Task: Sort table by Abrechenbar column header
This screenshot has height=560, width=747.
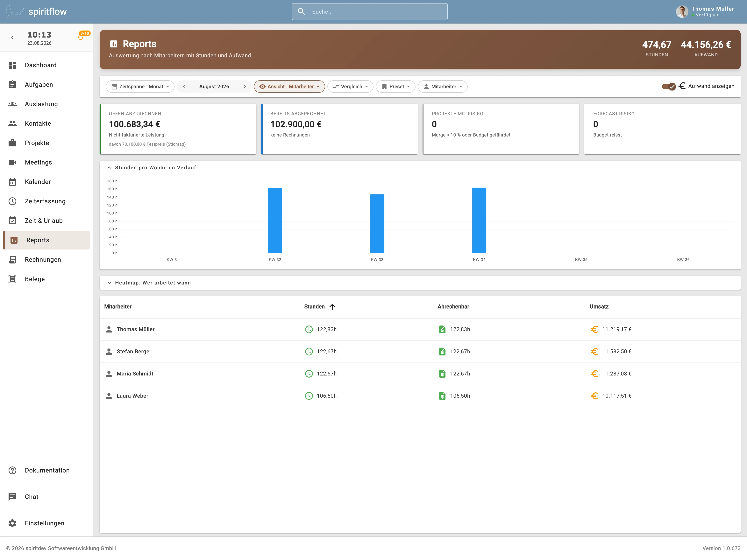Action: pos(453,306)
